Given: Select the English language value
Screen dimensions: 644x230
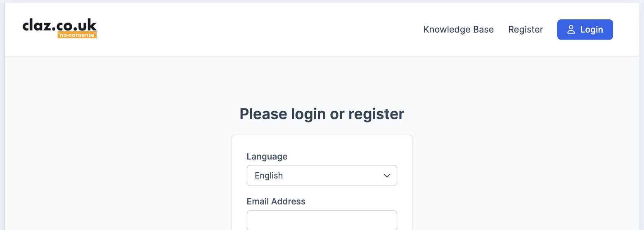Looking at the screenshot, I should (x=269, y=176).
